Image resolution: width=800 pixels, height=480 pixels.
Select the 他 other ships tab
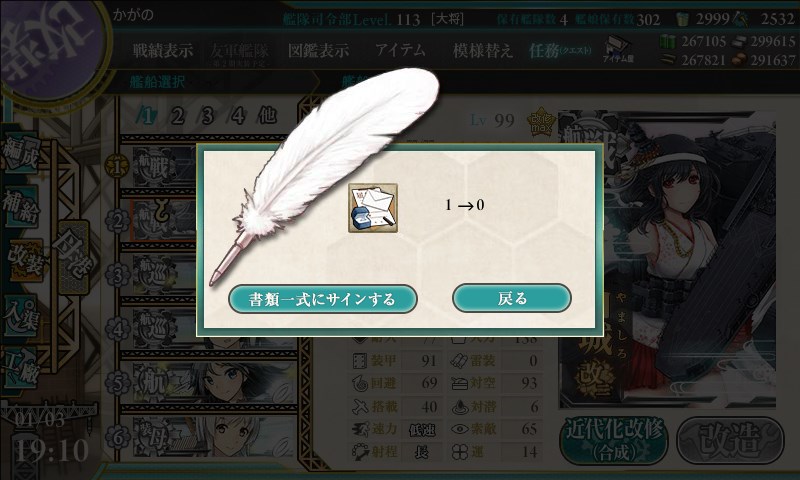coord(268,116)
